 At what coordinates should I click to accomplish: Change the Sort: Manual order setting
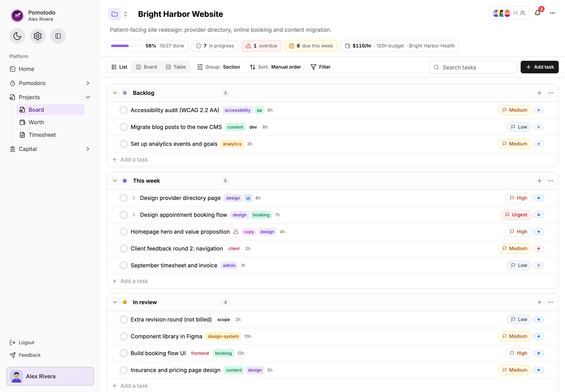tap(275, 67)
